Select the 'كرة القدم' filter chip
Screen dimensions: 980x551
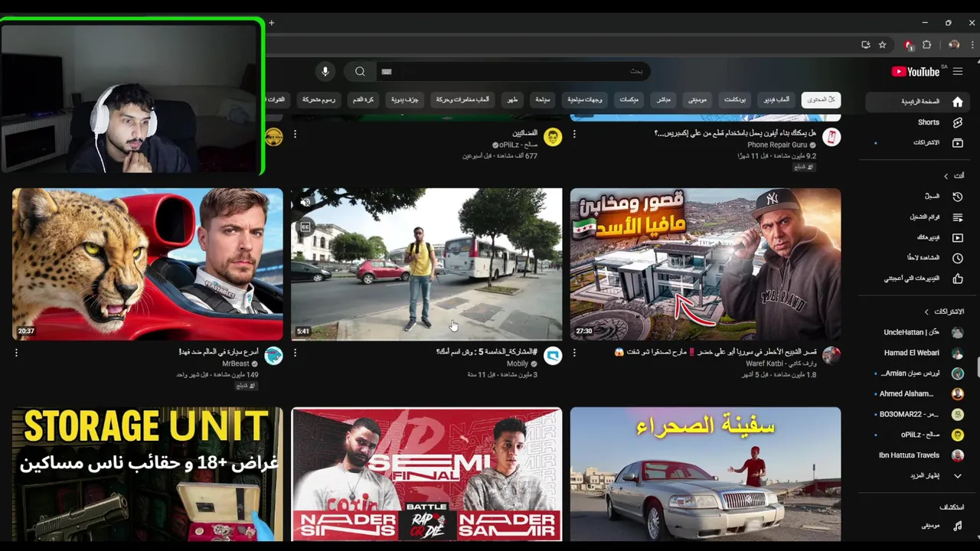pyautogui.click(x=364, y=100)
